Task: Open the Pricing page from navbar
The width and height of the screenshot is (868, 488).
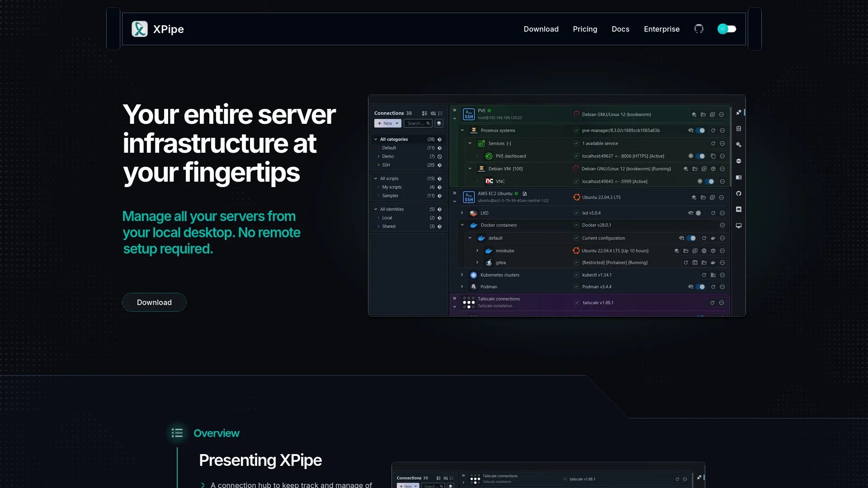Action: [x=585, y=29]
